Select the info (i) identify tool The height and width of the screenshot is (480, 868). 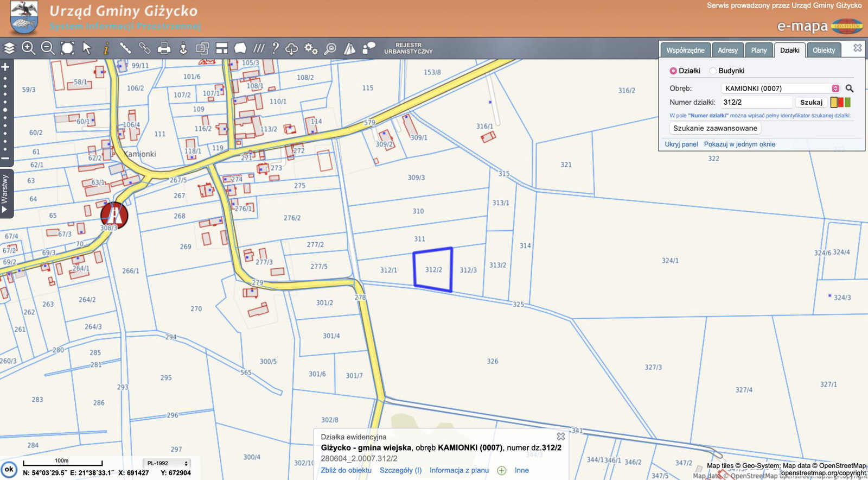(x=106, y=49)
